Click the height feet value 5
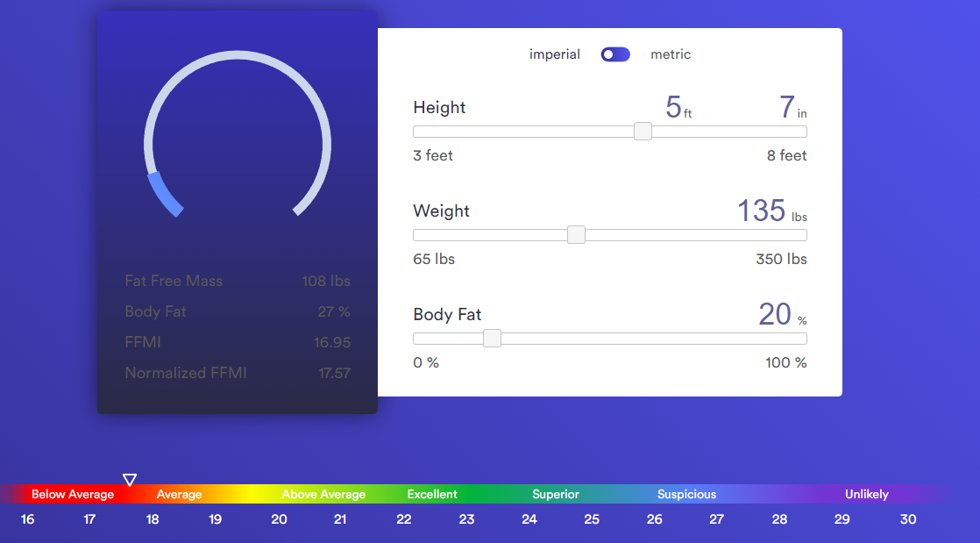980x543 pixels. pos(673,107)
